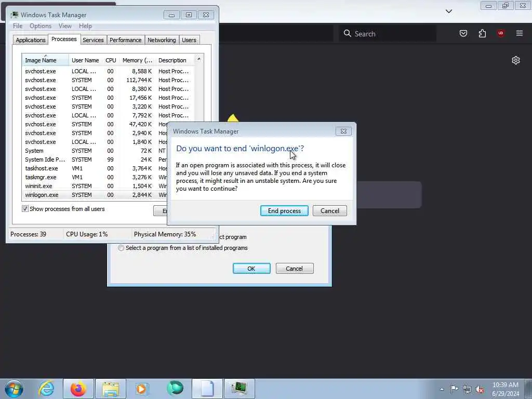Open Action Center flag tray icon
The height and width of the screenshot is (399, 532).
pyautogui.click(x=454, y=389)
